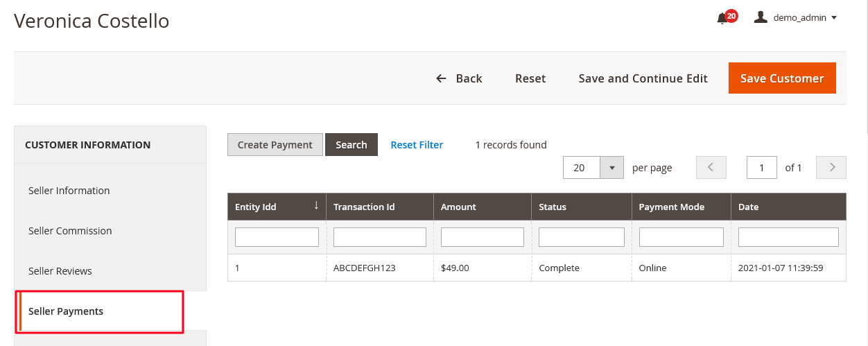Click the Amount filter input field
Viewport: 868px width, 346px height.
coord(483,237)
